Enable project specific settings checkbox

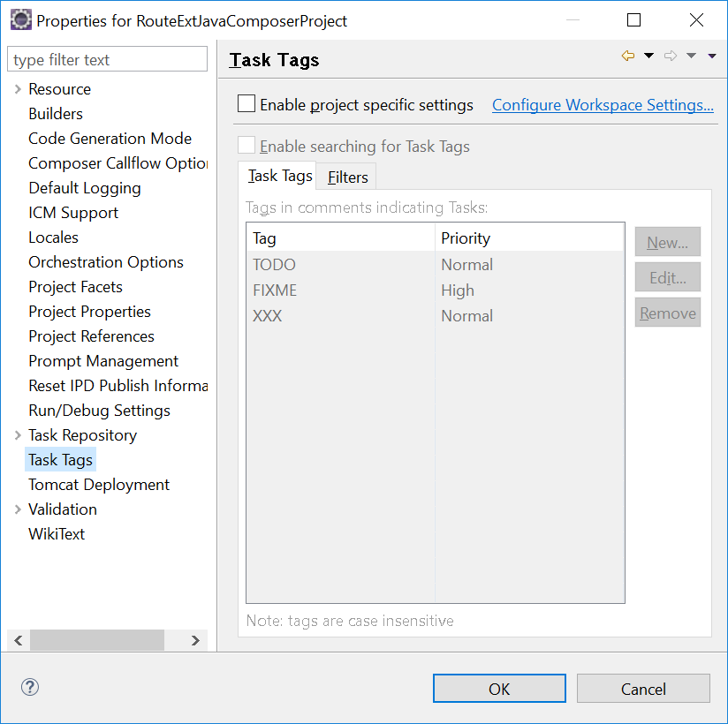246,103
